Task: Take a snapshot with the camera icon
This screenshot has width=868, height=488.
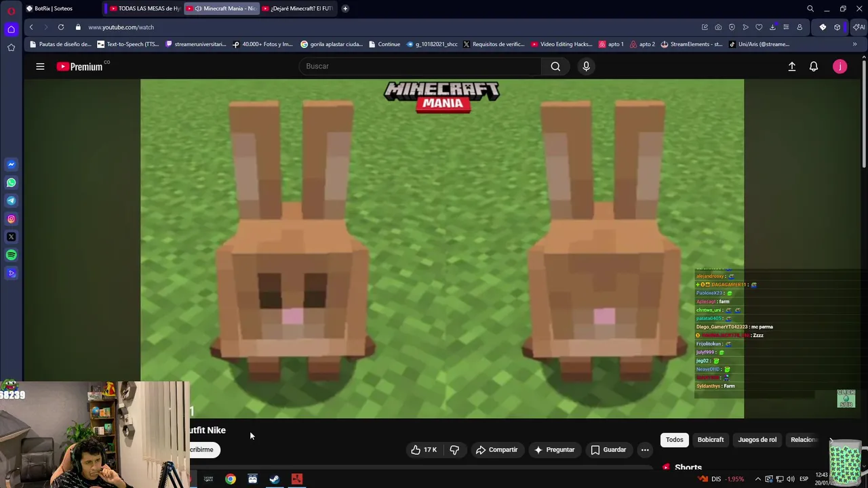Action: pos(718,27)
